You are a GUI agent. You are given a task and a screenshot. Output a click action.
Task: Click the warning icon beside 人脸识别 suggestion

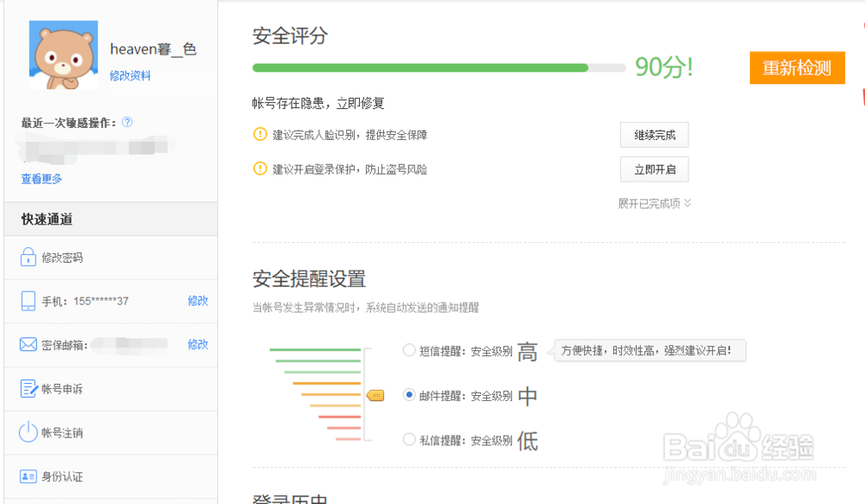259,135
